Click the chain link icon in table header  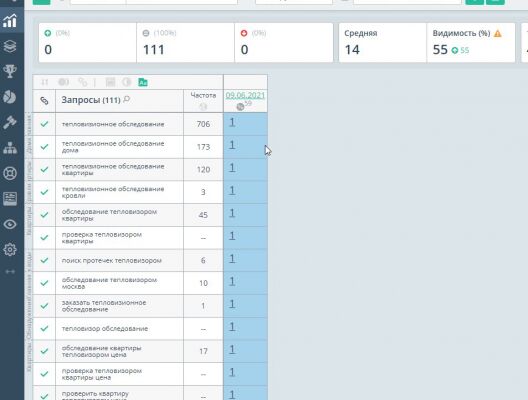click(x=44, y=101)
